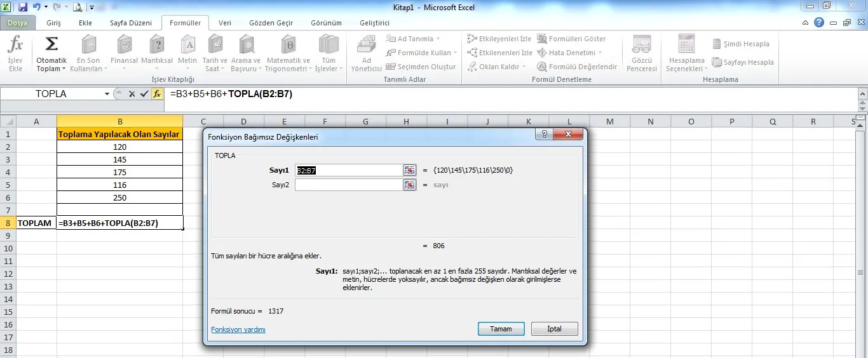Switch to the Veri ribbon tab
The image size is (868, 358).
point(225,23)
